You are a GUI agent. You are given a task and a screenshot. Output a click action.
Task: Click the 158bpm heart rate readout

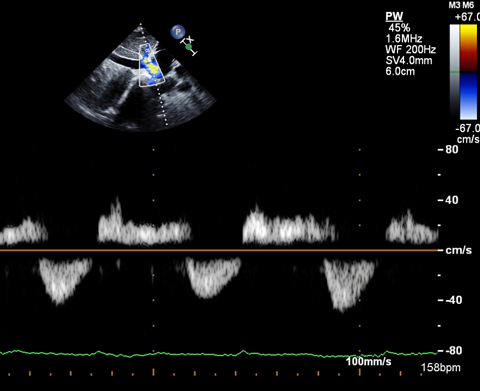click(x=441, y=367)
